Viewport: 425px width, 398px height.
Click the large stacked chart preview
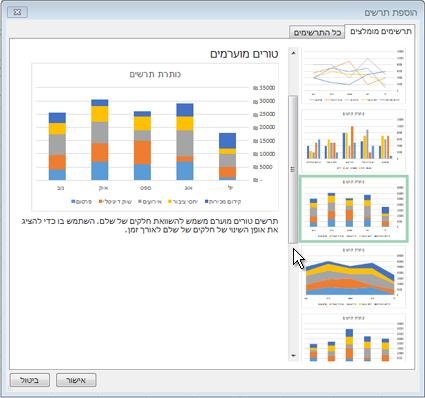pyautogui.click(x=155, y=137)
